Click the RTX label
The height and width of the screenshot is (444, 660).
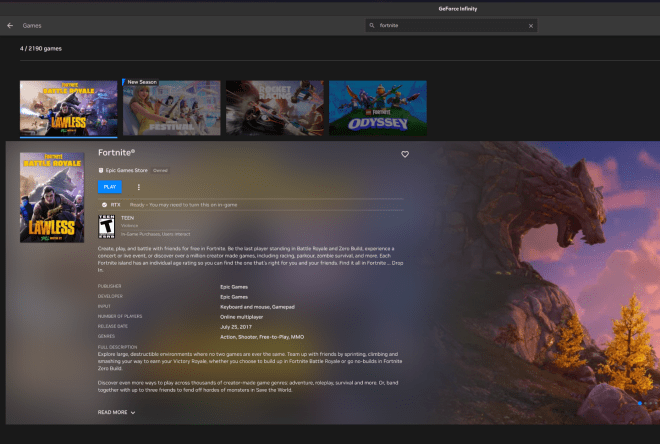point(115,205)
